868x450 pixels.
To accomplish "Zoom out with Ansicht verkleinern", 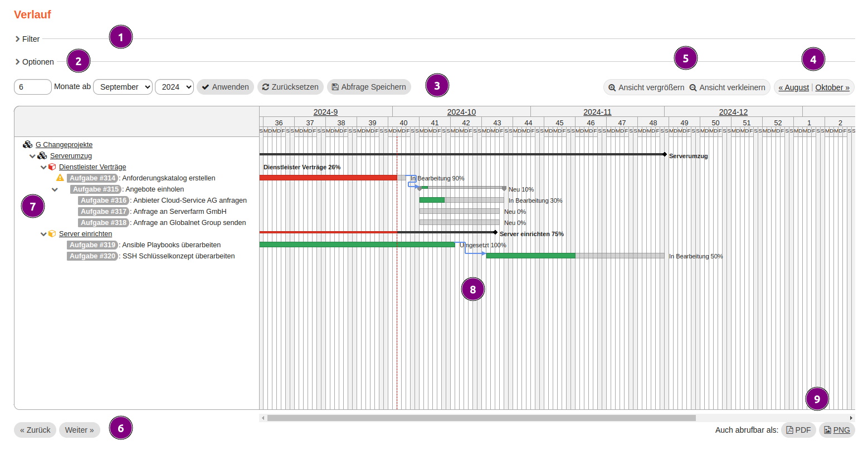I will pos(727,87).
